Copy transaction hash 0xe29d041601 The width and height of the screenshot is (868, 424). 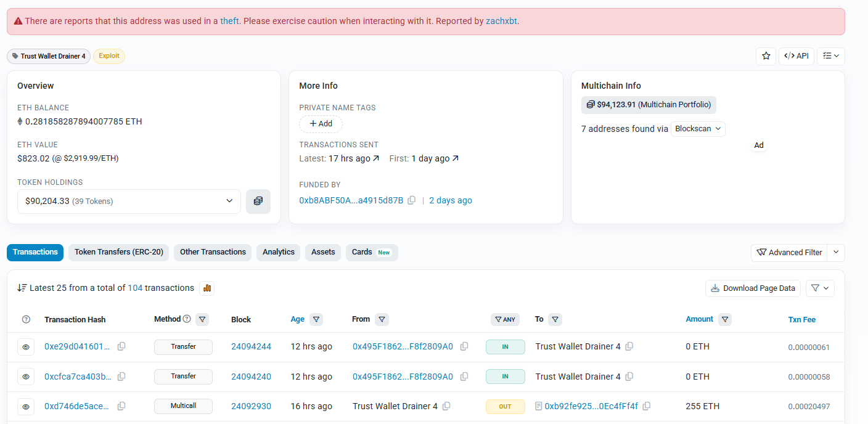pyautogui.click(x=121, y=346)
